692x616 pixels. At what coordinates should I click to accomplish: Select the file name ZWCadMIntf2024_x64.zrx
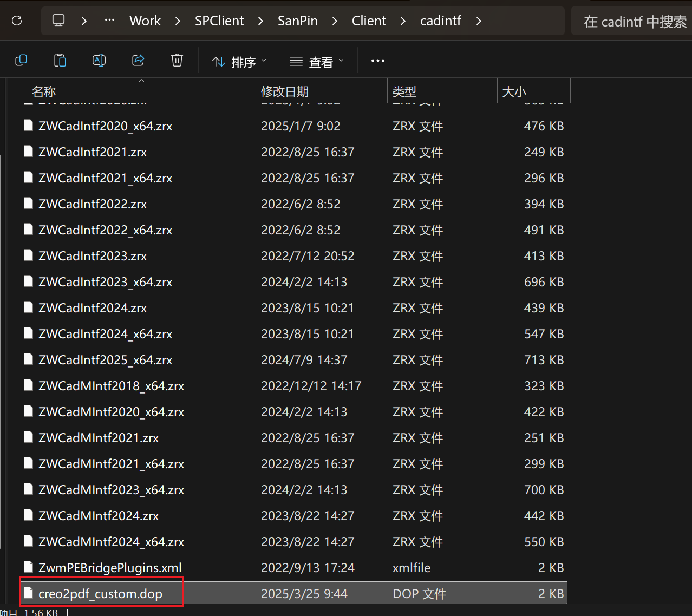click(x=111, y=541)
